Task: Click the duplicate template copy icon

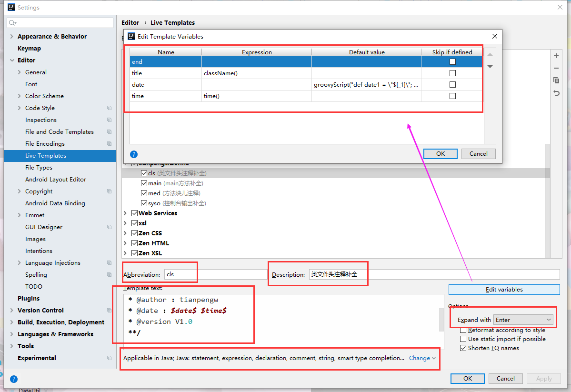Action: pyautogui.click(x=556, y=80)
